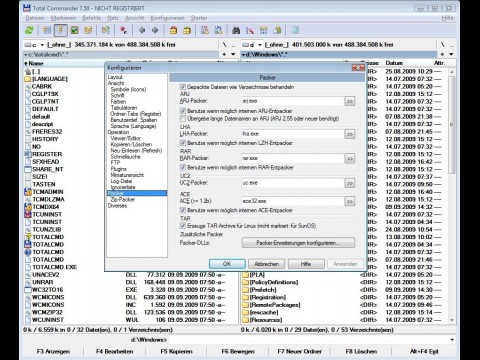Browse for ACE packer with >> button
The height and width of the screenshot is (360, 480).
point(349,201)
